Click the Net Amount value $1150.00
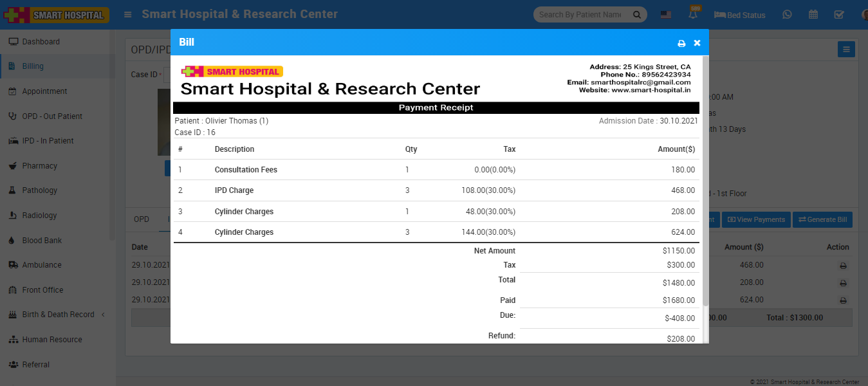The image size is (868, 386). pos(679,251)
